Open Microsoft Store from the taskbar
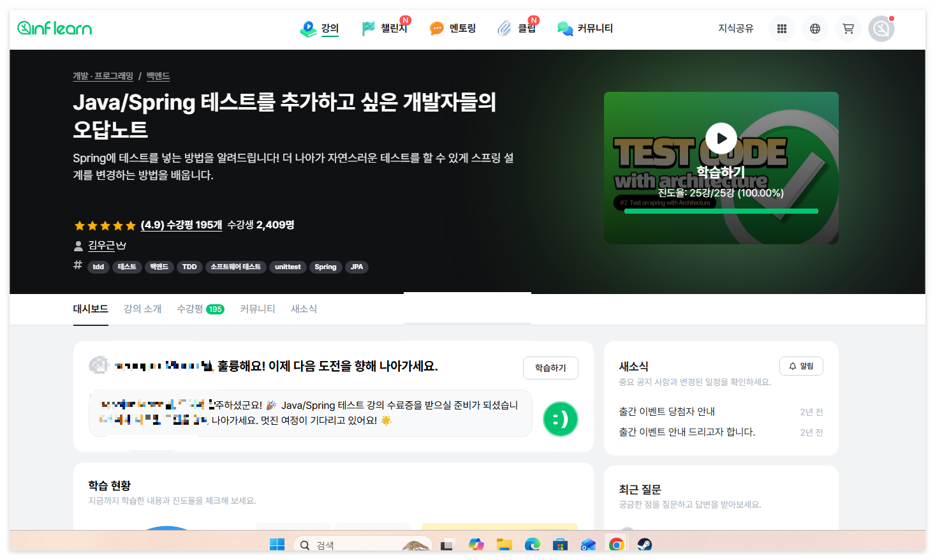Image resolution: width=935 pixels, height=560 pixels. click(x=560, y=545)
